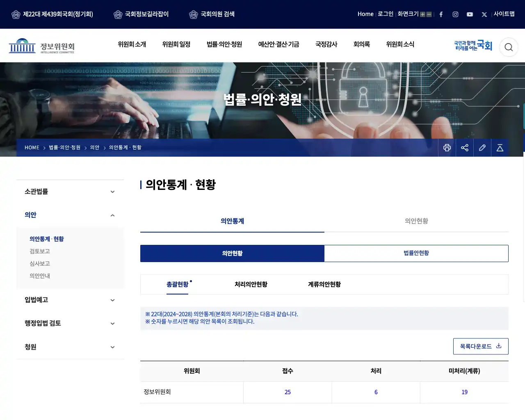Click the X (Twitter) icon
This screenshot has height=420, width=525.
[x=484, y=14]
